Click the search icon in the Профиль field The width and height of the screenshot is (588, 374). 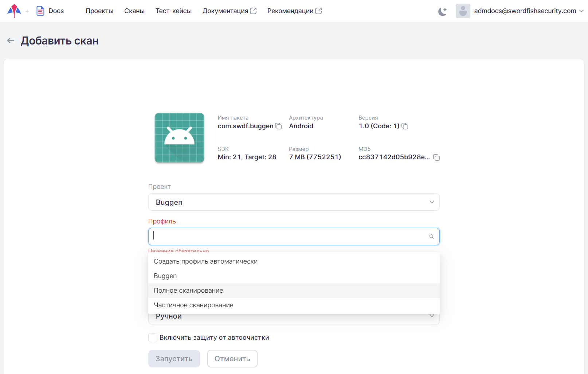pyautogui.click(x=432, y=237)
